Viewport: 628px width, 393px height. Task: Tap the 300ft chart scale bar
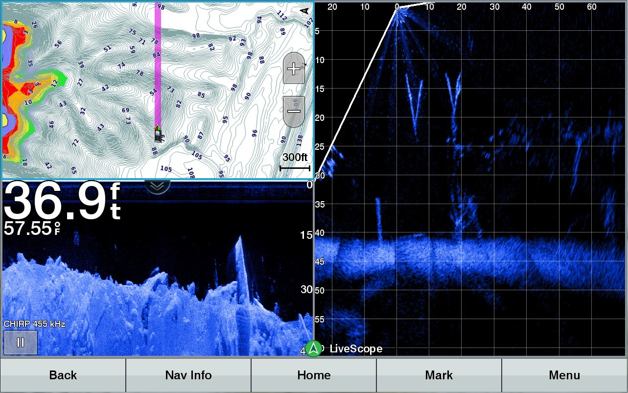coord(295,161)
